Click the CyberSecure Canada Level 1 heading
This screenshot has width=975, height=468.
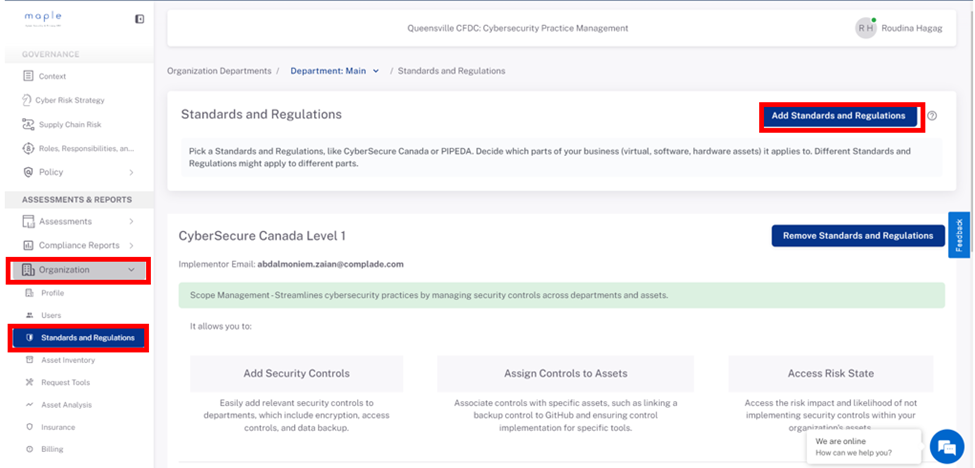tap(262, 236)
